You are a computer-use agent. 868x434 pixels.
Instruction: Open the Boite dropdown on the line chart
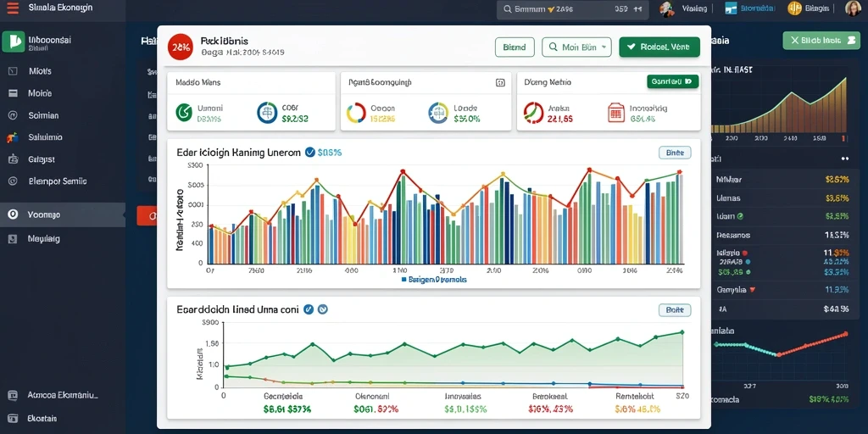click(675, 310)
